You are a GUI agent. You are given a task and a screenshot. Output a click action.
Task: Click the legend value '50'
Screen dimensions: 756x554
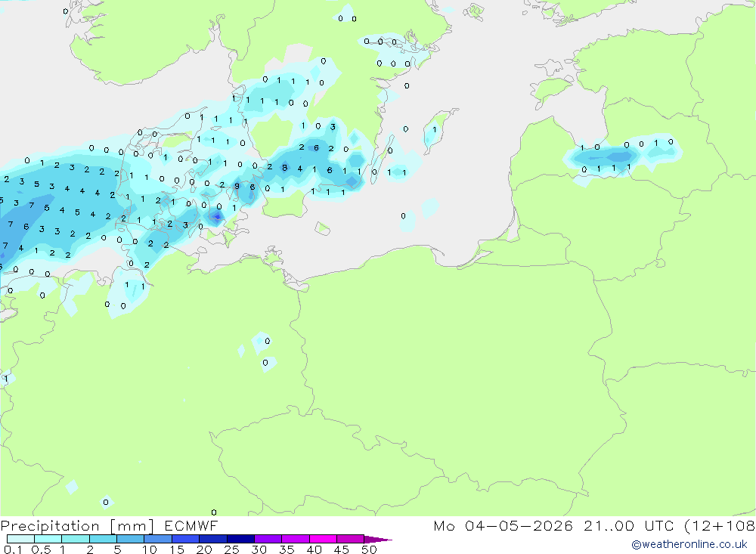[x=369, y=549]
